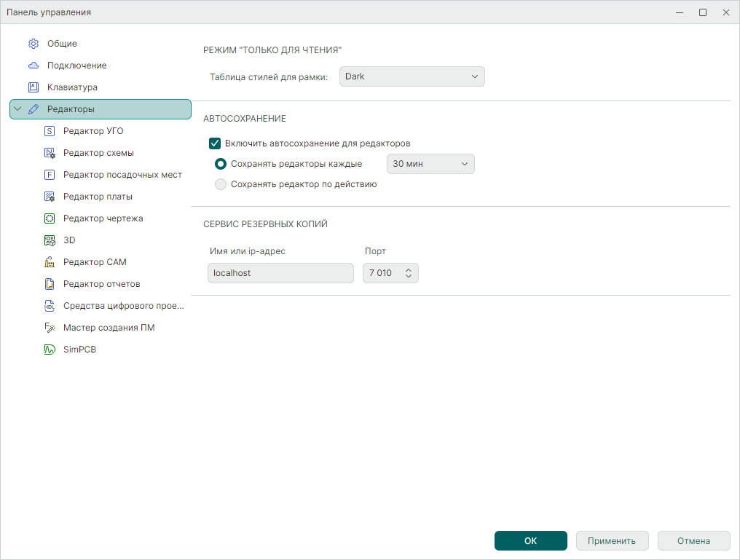The height and width of the screenshot is (560, 740).
Task: Adjust the Порт value stepper arrows
Action: 409,273
